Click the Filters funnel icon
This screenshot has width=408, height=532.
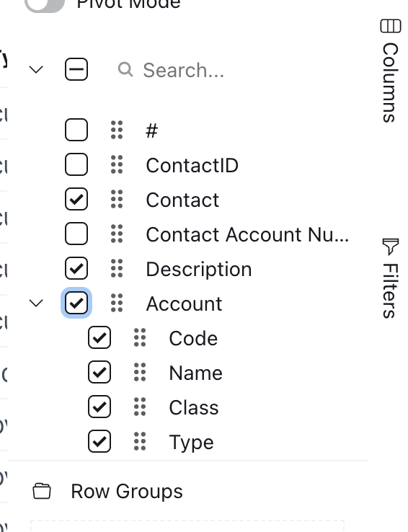tap(391, 247)
